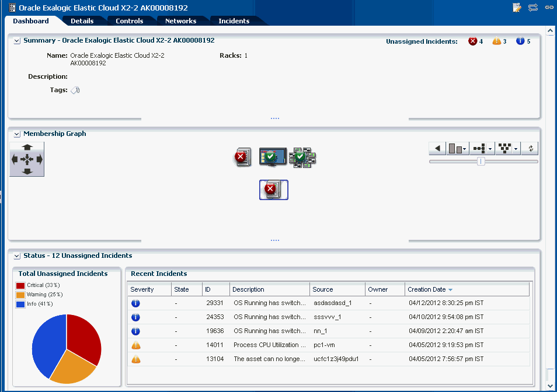557x392 pixels.
Task: Click the critical unassigned incidents red icon
Action: point(472,41)
